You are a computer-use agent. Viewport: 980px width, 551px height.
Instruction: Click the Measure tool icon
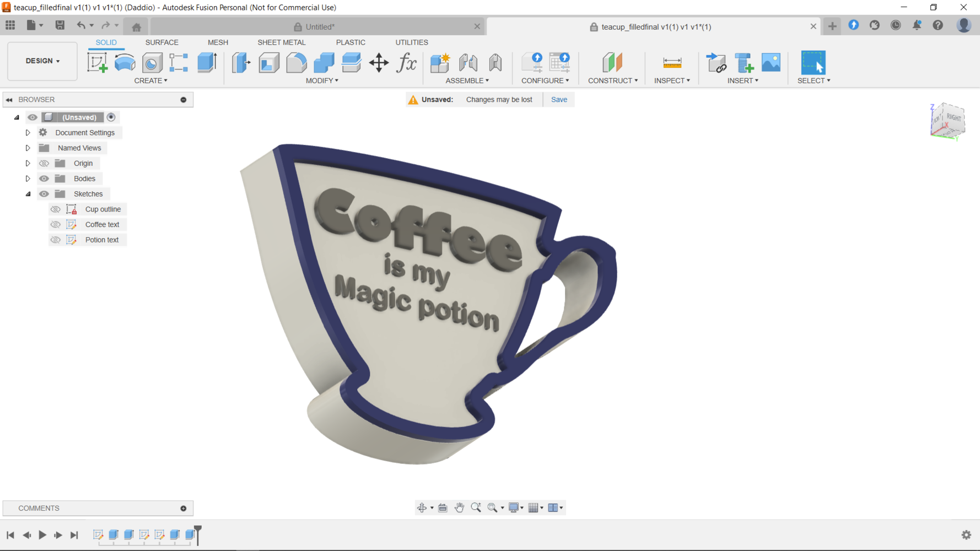point(672,63)
